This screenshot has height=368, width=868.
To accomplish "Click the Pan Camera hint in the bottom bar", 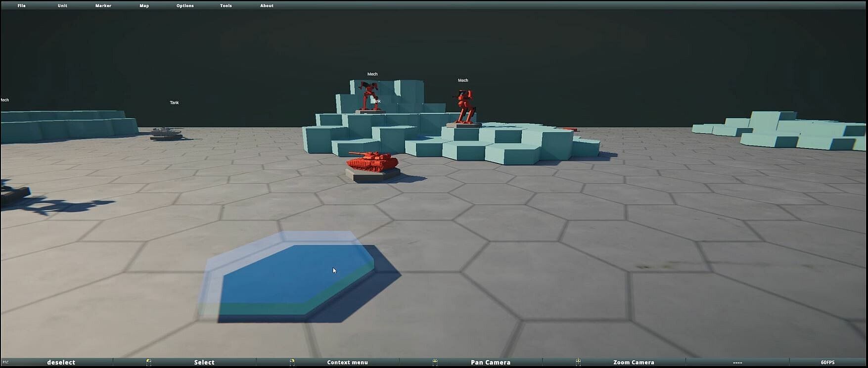I will coord(491,363).
